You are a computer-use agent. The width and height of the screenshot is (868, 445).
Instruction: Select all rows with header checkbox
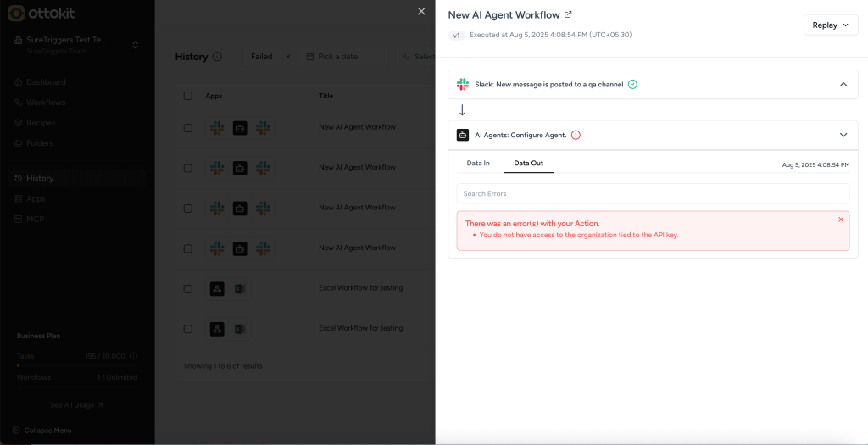pyautogui.click(x=188, y=96)
